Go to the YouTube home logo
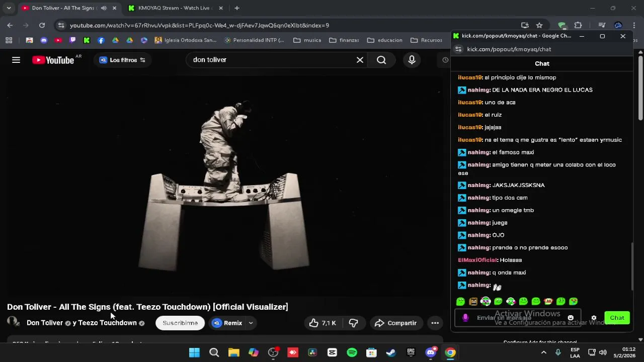The image size is (644, 362). coord(53,60)
